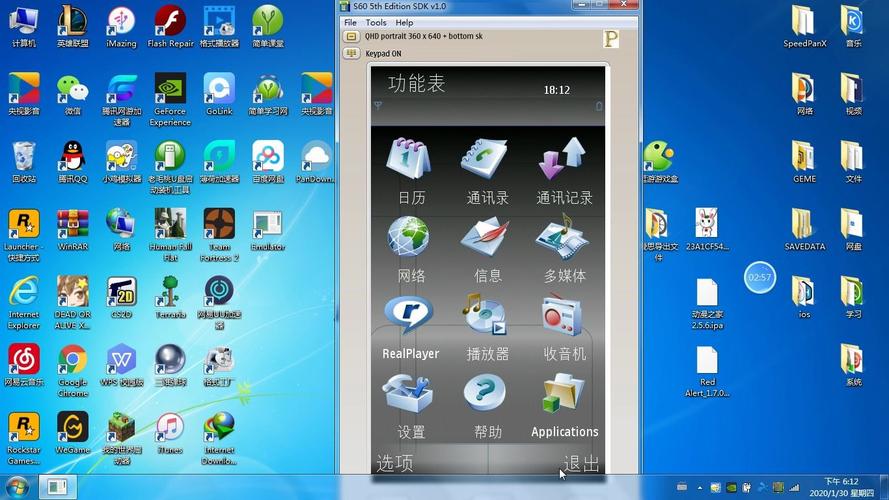The height and width of the screenshot is (500, 889).
Task: Click the Windows Start button
Action: 20,487
